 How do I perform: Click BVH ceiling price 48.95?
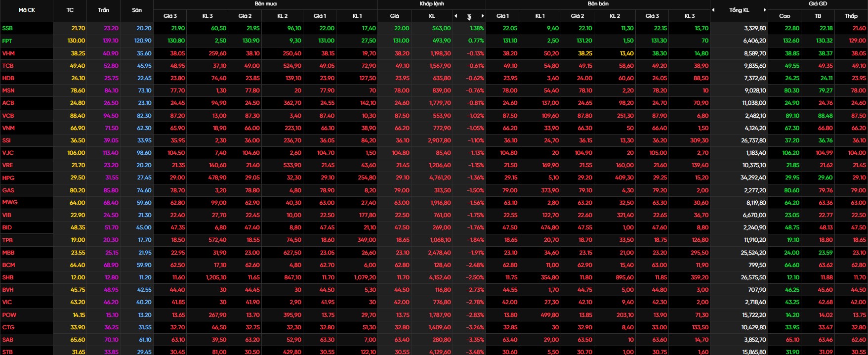coord(111,290)
